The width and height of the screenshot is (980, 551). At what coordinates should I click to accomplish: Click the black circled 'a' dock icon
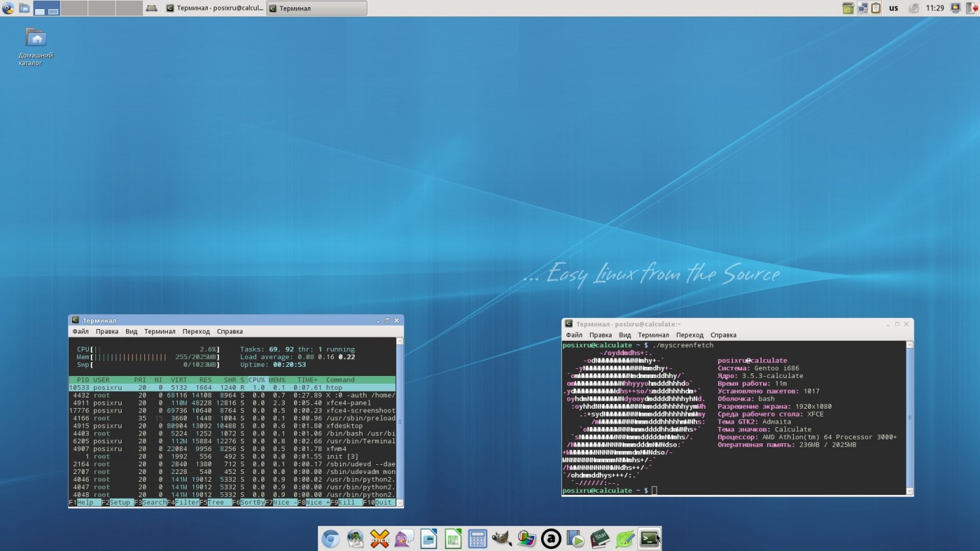[551, 539]
